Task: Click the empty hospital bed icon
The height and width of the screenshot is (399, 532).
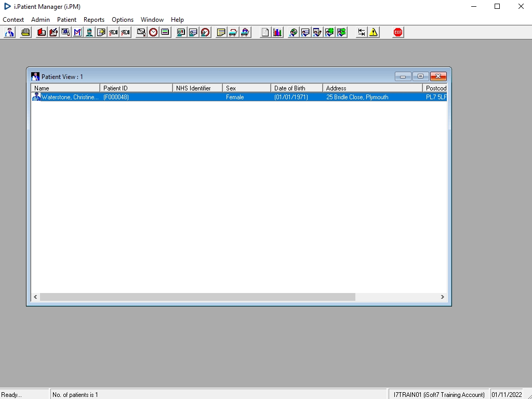Action: (233, 32)
